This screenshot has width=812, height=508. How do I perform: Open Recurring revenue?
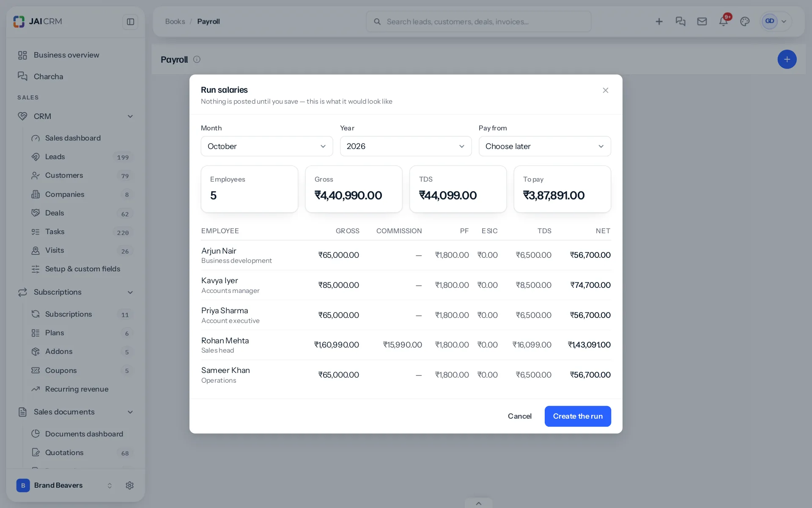tap(82, 389)
